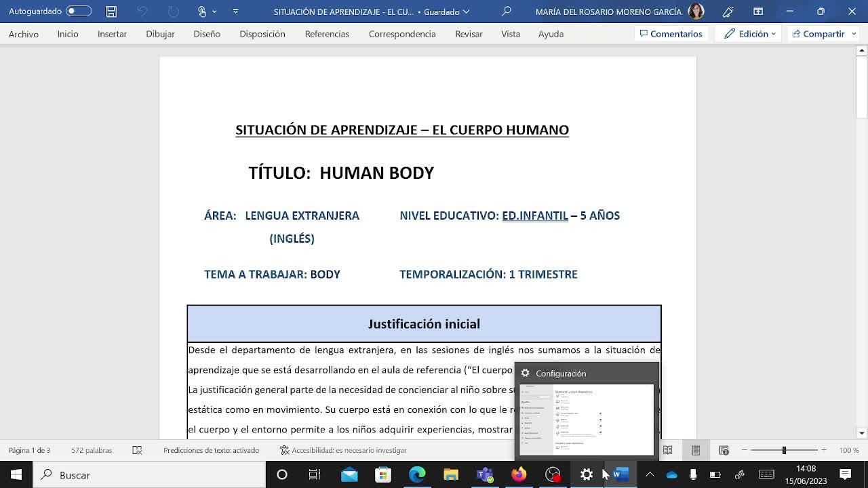Toggle the Autoguardado switch
This screenshot has width=868, height=488.
pos(79,12)
